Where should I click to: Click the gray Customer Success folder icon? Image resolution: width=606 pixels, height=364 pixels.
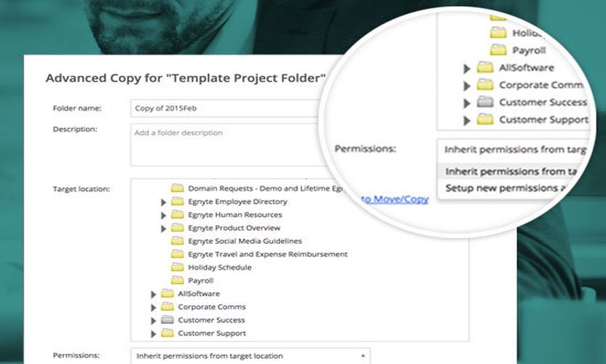tap(167, 320)
